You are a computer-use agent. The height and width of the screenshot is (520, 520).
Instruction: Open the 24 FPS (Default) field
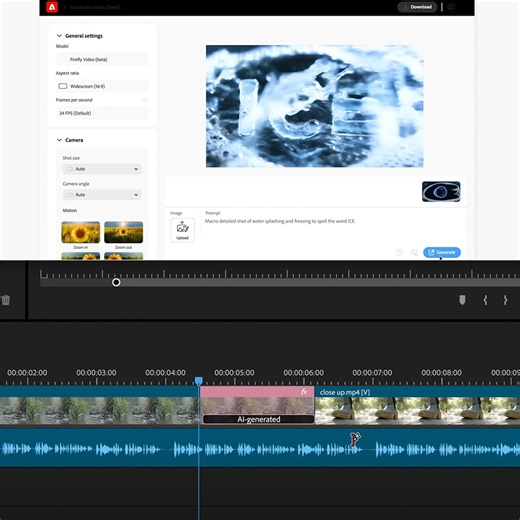point(102,113)
